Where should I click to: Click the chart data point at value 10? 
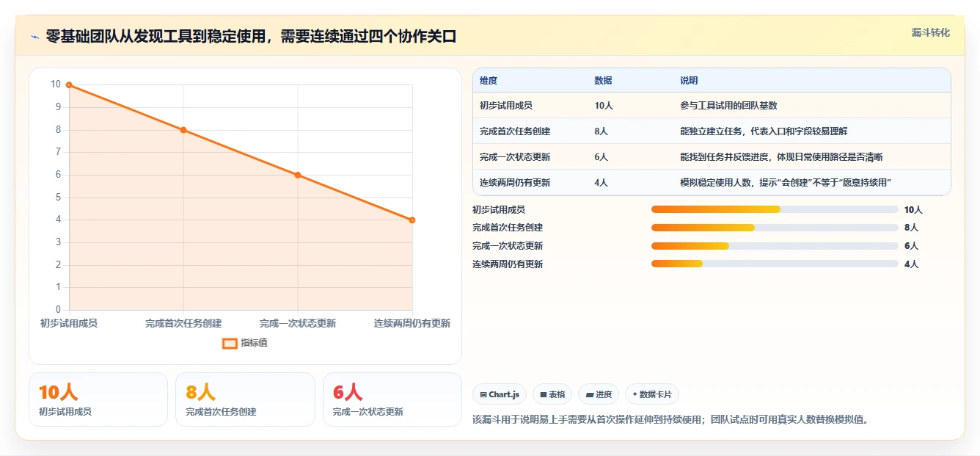tap(69, 85)
